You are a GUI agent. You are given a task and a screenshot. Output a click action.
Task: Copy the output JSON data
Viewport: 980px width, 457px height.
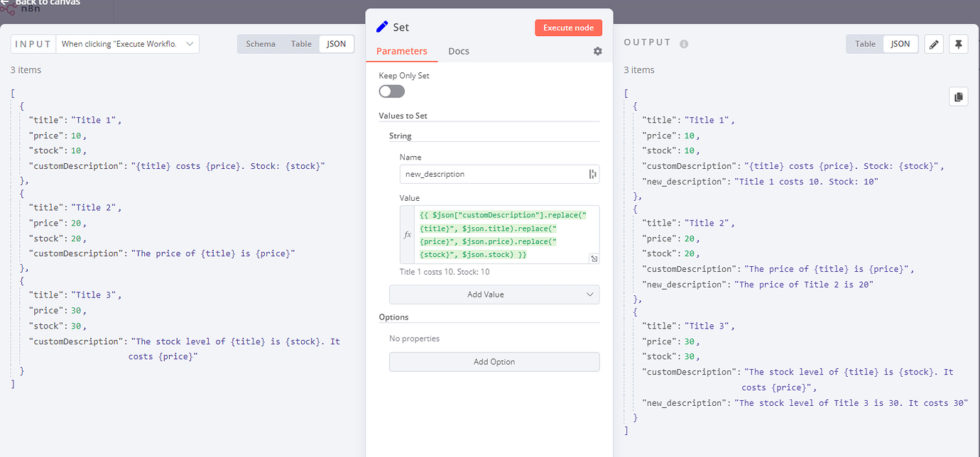pyautogui.click(x=958, y=96)
